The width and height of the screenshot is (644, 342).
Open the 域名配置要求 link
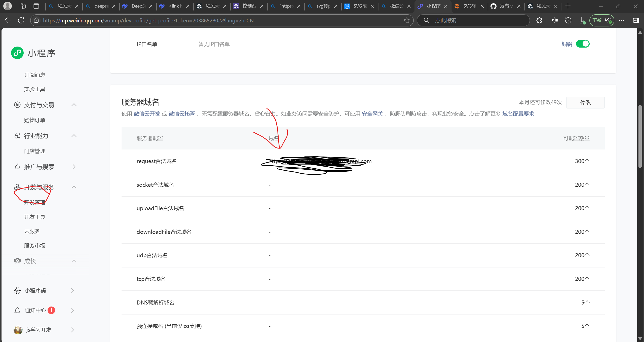[x=518, y=114]
